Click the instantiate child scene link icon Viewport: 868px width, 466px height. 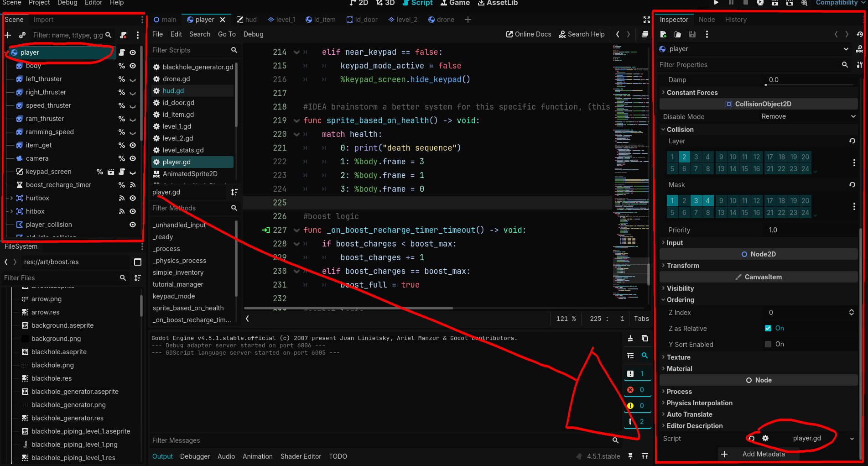click(22, 35)
